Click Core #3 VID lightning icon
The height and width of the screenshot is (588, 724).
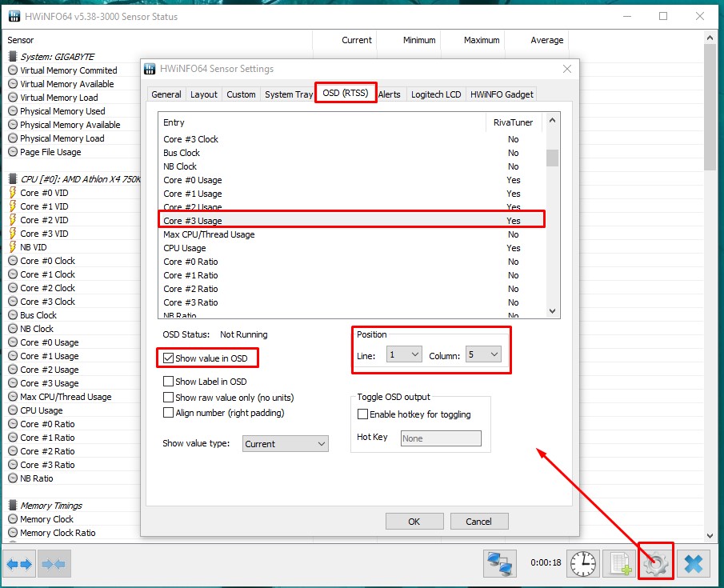coord(13,234)
